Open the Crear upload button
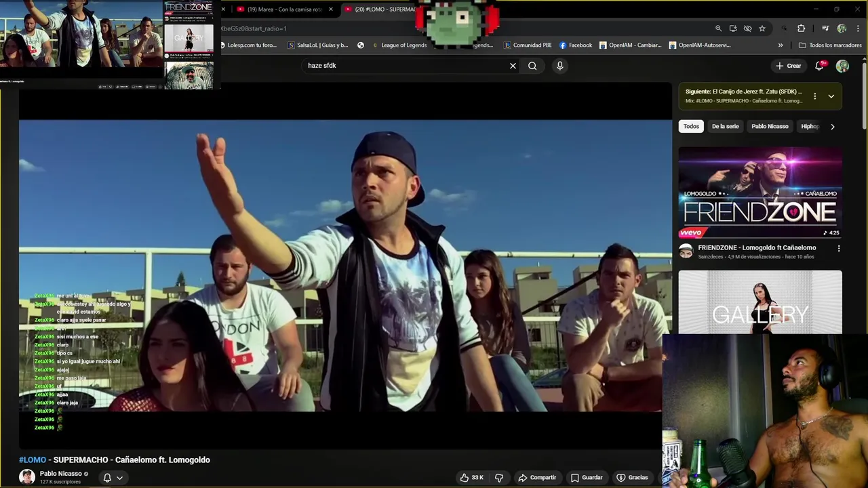 tap(788, 66)
